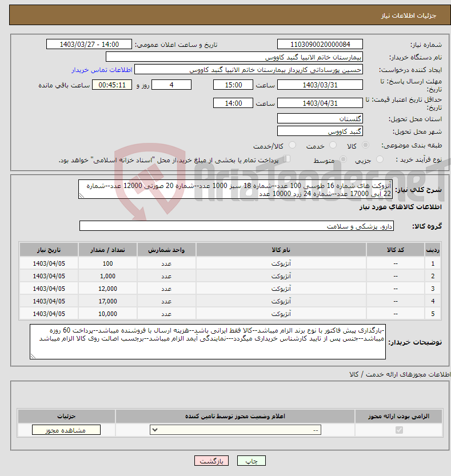Screen dimensions: 451x476
Task: Click the general need description textarea
Action: (236, 189)
